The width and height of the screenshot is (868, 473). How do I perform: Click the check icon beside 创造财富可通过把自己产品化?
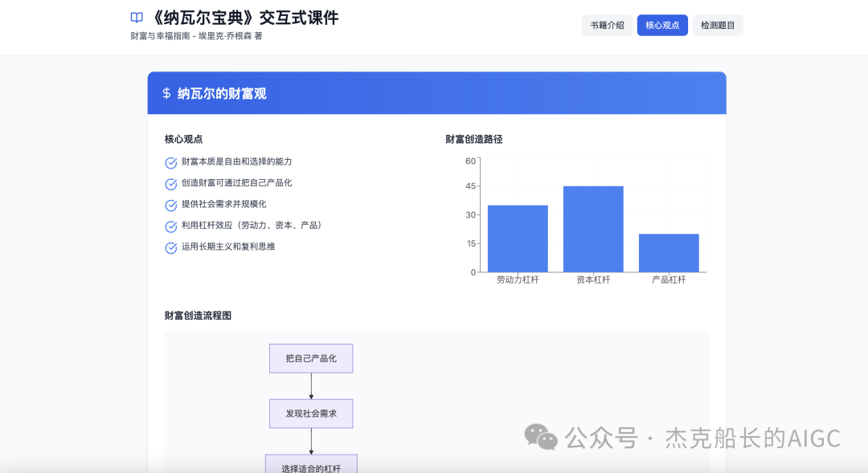(x=171, y=184)
